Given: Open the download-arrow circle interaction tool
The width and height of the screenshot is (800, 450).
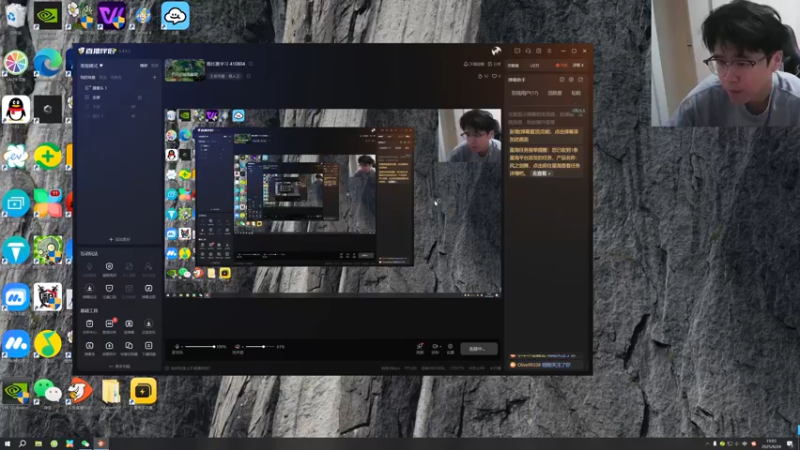Looking at the screenshot, I should 89,288.
